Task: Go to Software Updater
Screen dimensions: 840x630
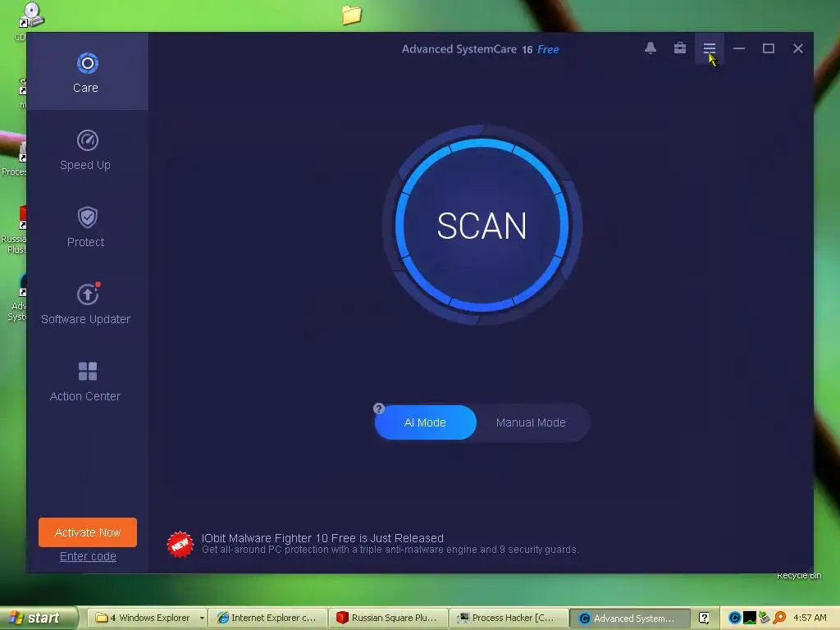Action: [87, 304]
